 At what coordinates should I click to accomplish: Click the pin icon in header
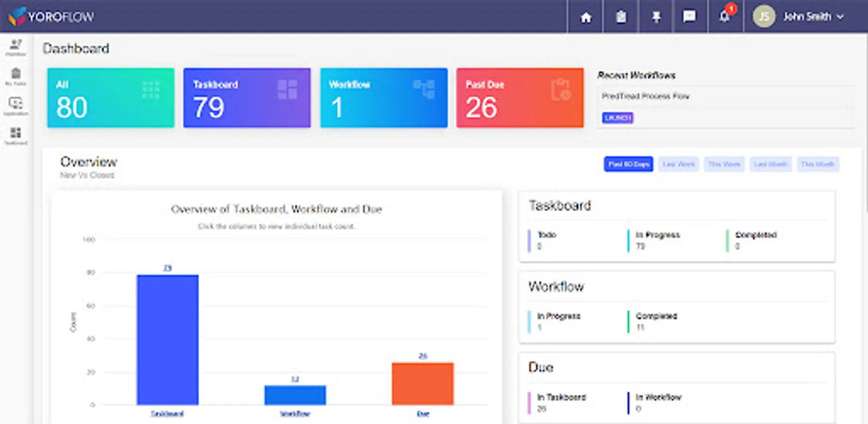click(656, 17)
